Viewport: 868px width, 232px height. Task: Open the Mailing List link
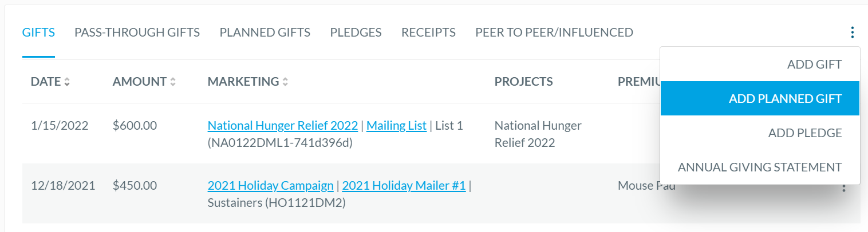coord(396,125)
